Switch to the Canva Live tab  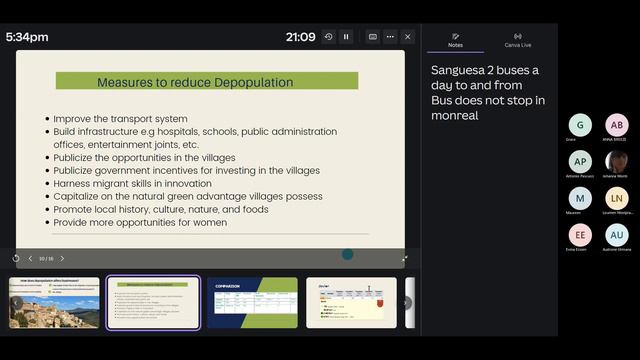(518, 40)
